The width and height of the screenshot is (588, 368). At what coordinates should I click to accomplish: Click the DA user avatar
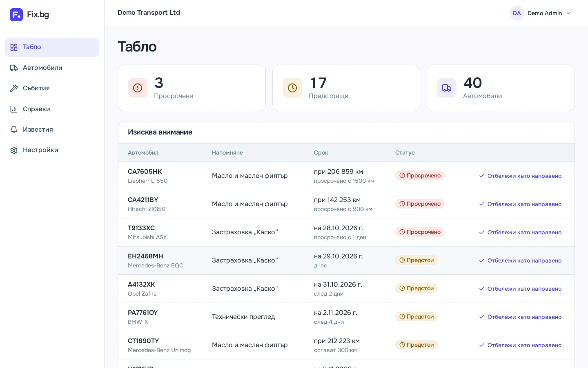pos(517,13)
